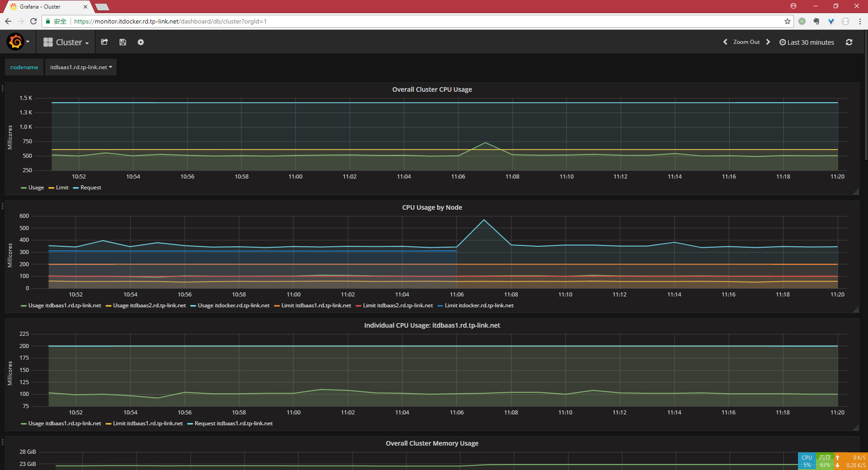Toggle the Limit series in cluster CPU legend
This screenshot has width=868, height=470.
point(62,188)
